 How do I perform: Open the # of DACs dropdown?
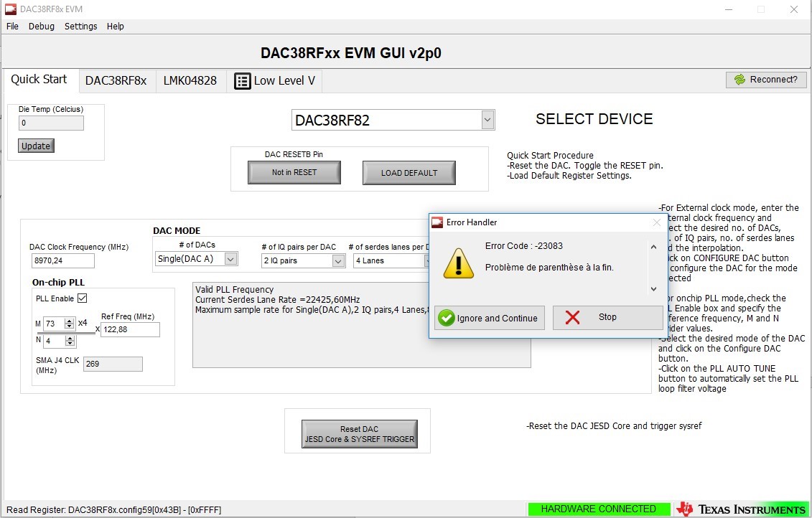click(x=231, y=259)
